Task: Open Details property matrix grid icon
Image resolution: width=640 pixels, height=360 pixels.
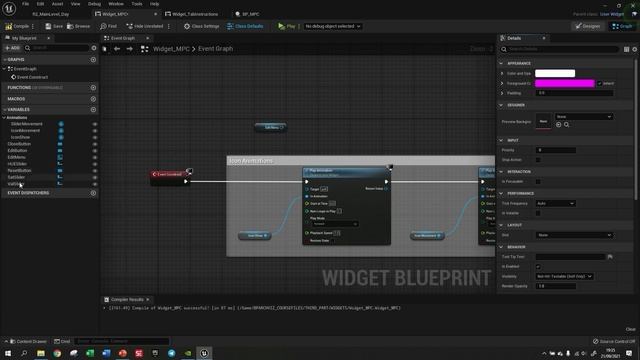Action: (x=626, y=49)
